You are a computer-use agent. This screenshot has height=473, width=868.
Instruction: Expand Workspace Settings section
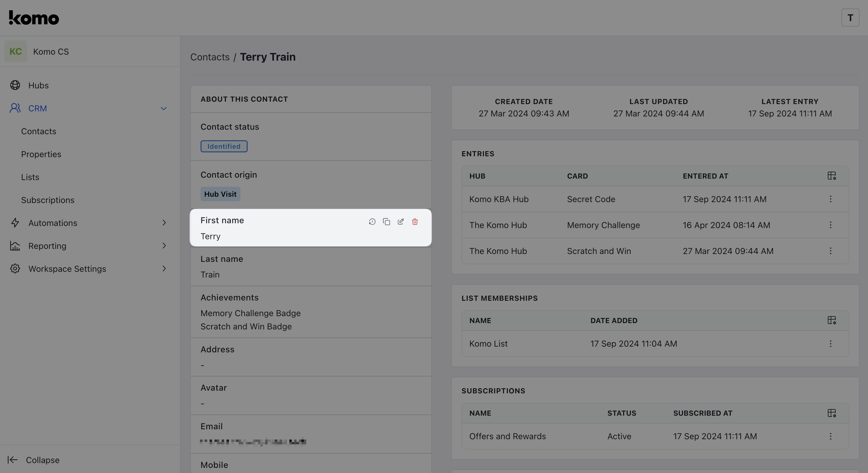(164, 269)
